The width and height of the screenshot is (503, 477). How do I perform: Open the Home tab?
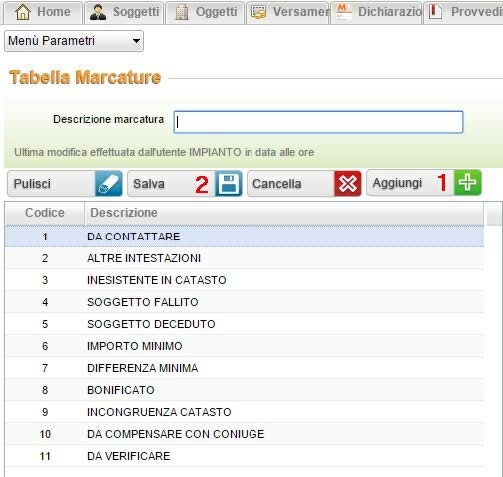click(x=43, y=12)
